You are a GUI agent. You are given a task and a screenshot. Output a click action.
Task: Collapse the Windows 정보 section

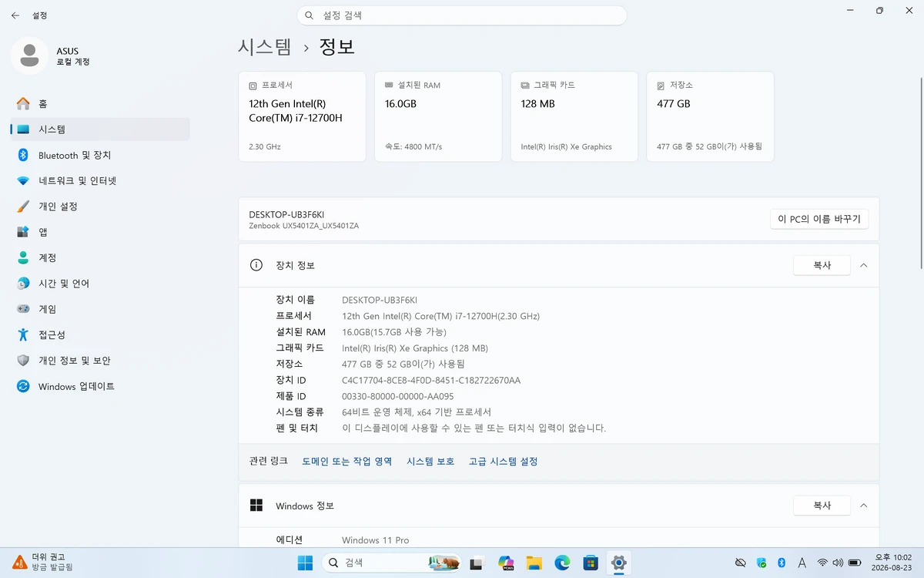click(863, 506)
